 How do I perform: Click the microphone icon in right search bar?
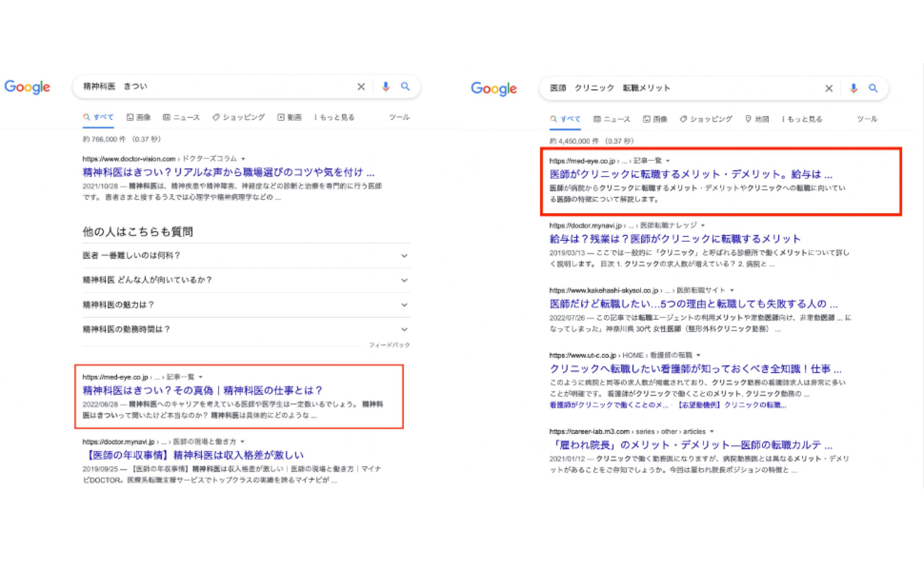pyautogui.click(x=853, y=89)
